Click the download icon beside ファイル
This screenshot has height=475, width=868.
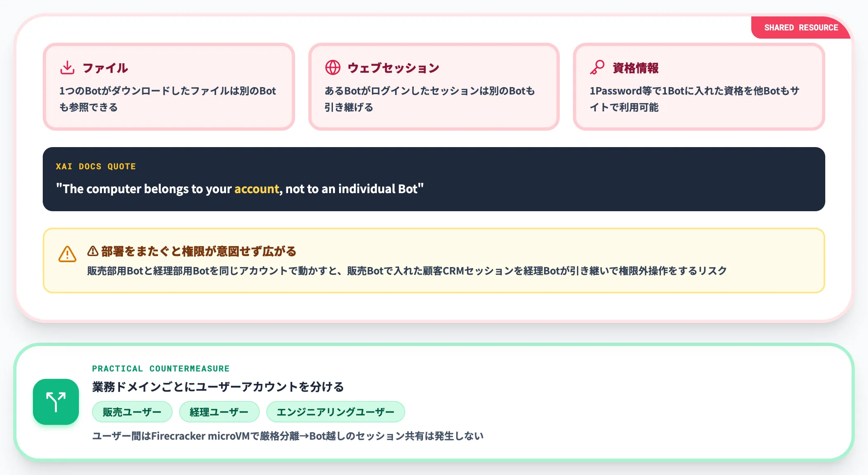(67, 68)
